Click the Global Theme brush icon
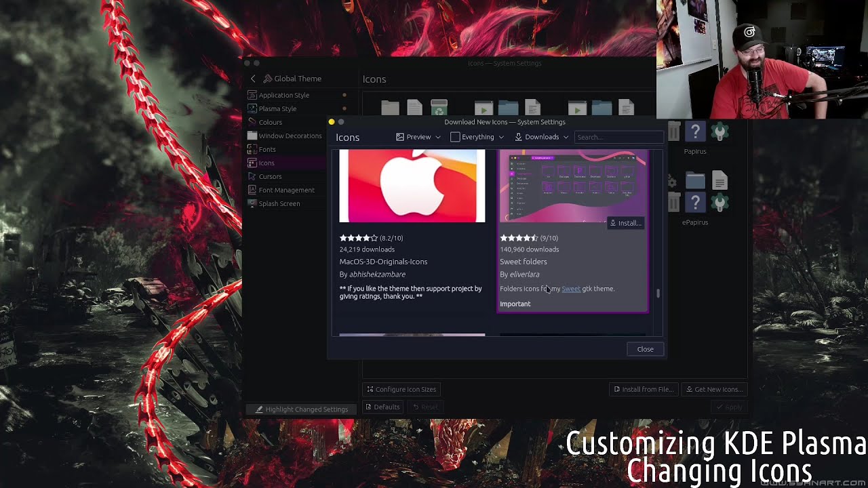 (x=268, y=79)
